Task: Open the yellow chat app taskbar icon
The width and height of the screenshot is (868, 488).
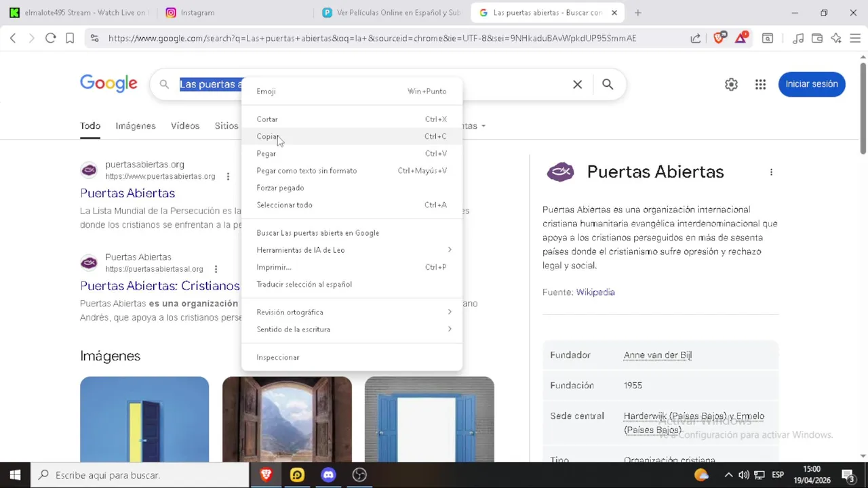Action: [x=297, y=475]
